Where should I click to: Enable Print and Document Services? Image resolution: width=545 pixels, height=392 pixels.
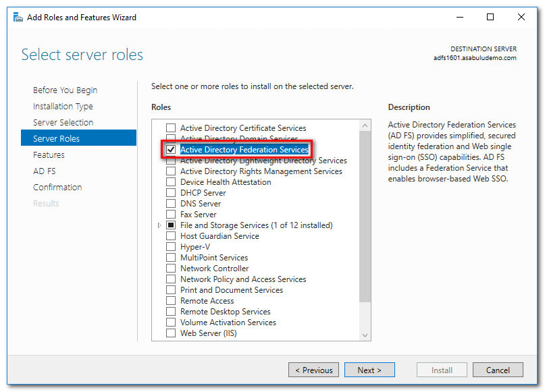[171, 290]
